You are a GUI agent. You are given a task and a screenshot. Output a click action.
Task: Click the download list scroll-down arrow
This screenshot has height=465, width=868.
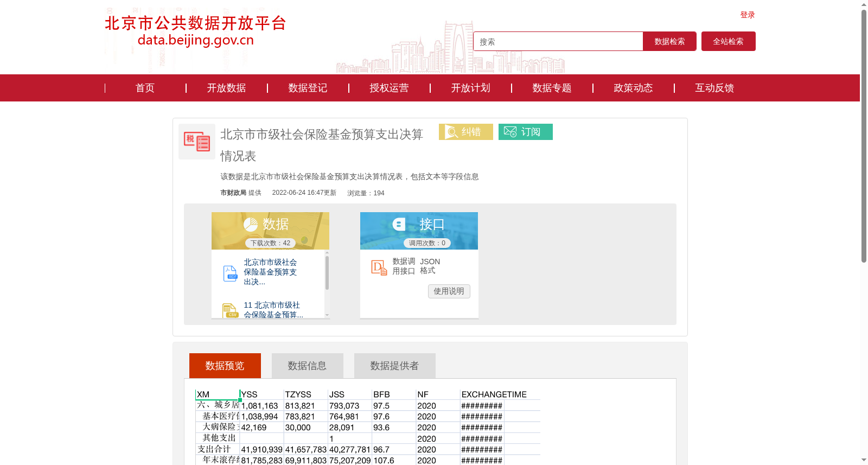(x=327, y=315)
